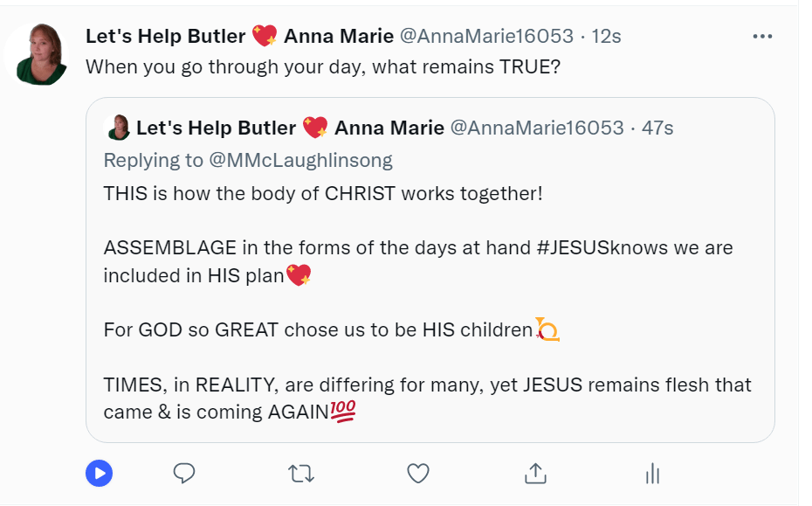This screenshot has height=506, width=812.
Task: Click the large profile avatar photo
Action: (37, 52)
